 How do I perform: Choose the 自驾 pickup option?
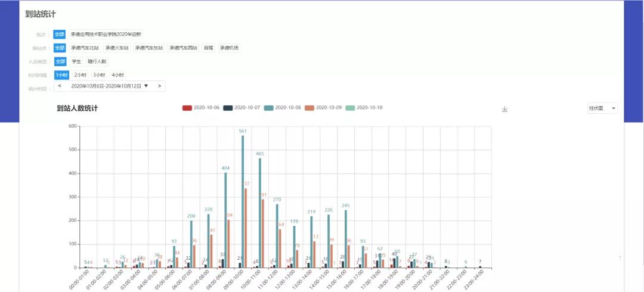point(208,48)
